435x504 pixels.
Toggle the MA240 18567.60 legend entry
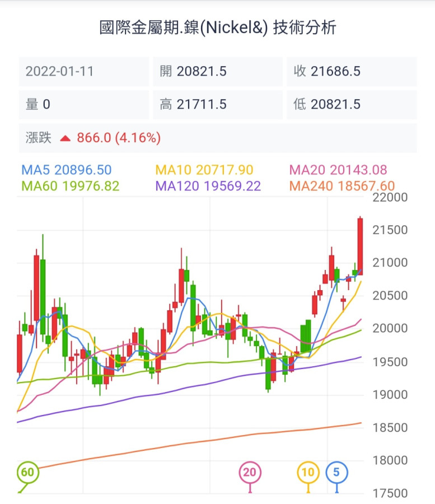[x=342, y=186]
